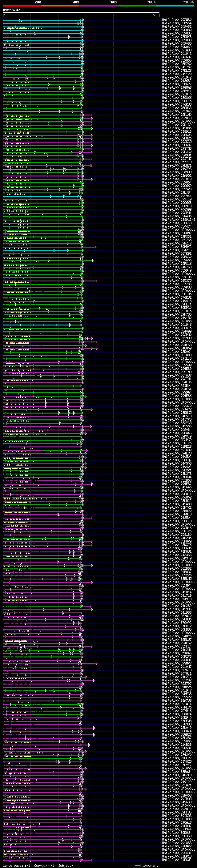Choose hit UniRef100_O65760
The width and height of the screenshot is (197, 868).
pos(177,64)
